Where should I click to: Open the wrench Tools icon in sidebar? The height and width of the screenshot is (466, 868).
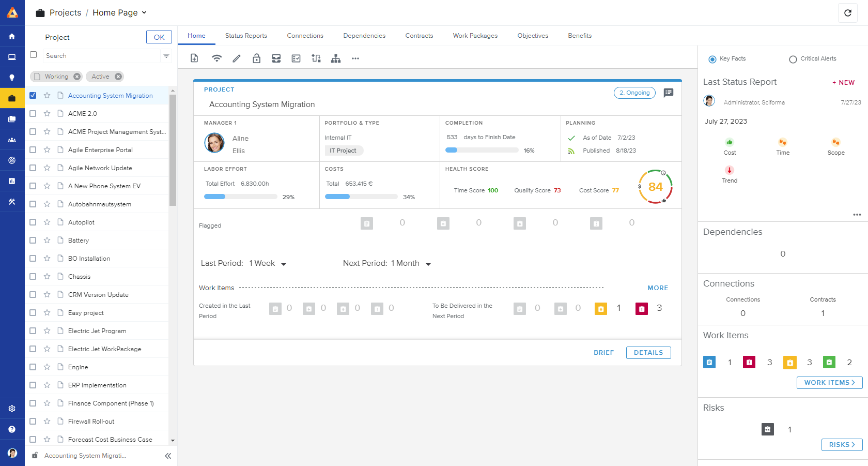click(12, 202)
